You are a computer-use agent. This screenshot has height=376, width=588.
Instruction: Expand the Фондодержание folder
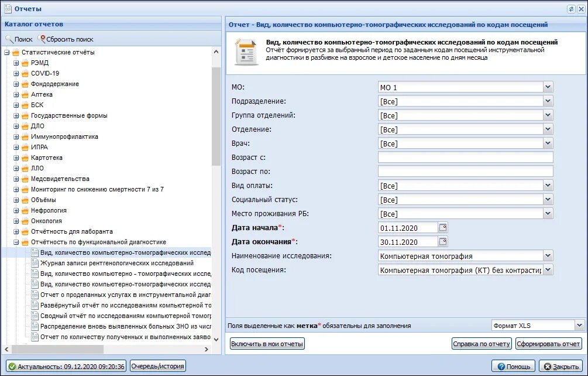point(16,84)
